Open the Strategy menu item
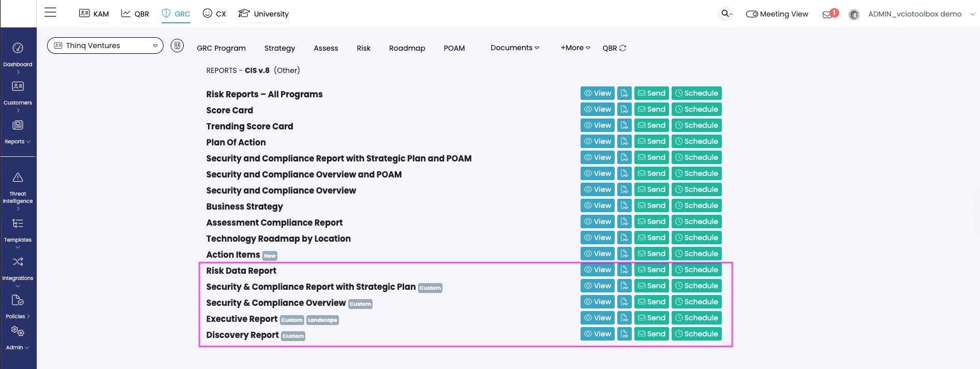980x369 pixels. coord(279,48)
